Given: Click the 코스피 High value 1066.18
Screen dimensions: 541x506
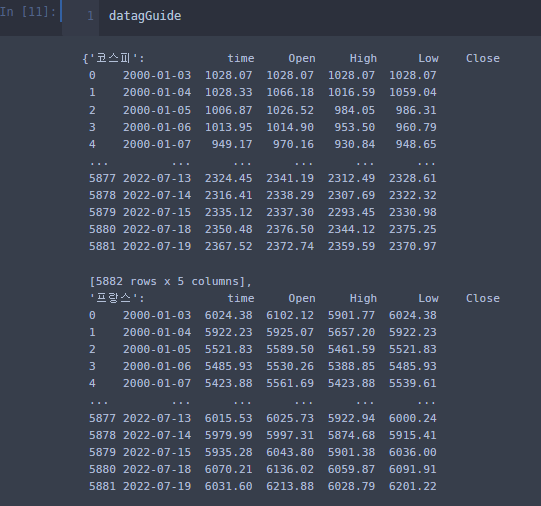Looking at the screenshot, I should [x=290, y=92].
